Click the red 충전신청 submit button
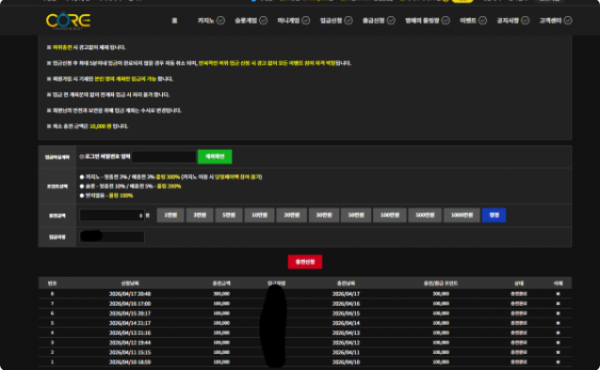The width and height of the screenshot is (600, 370). click(305, 262)
